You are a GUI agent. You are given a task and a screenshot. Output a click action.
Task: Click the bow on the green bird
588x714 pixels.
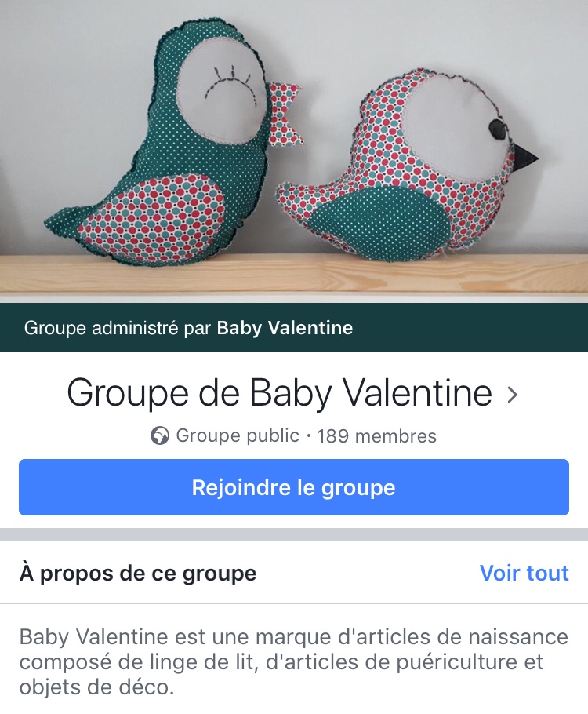click(x=286, y=115)
